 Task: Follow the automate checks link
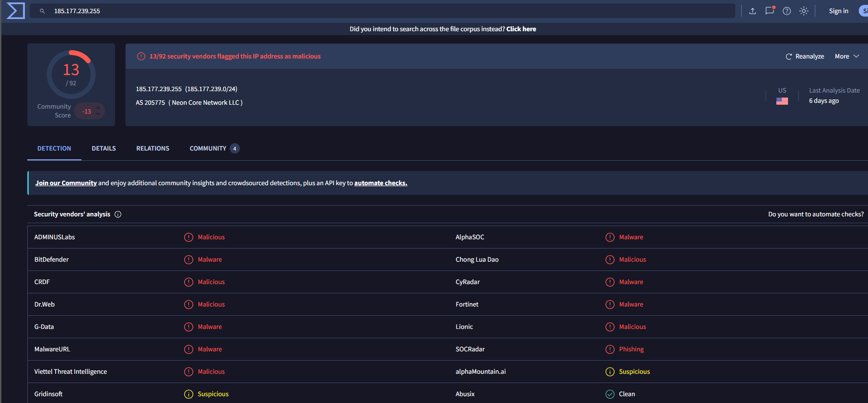coord(380,183)
